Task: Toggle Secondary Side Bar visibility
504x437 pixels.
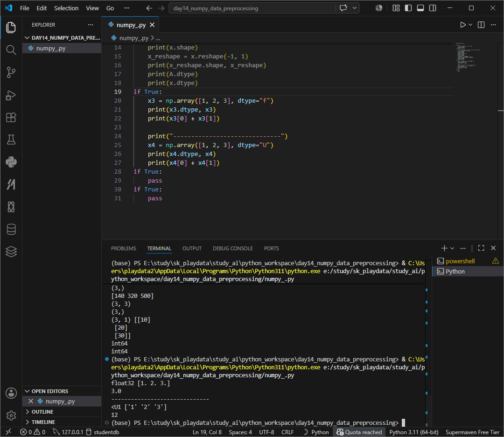Action: tap(433, 8)
